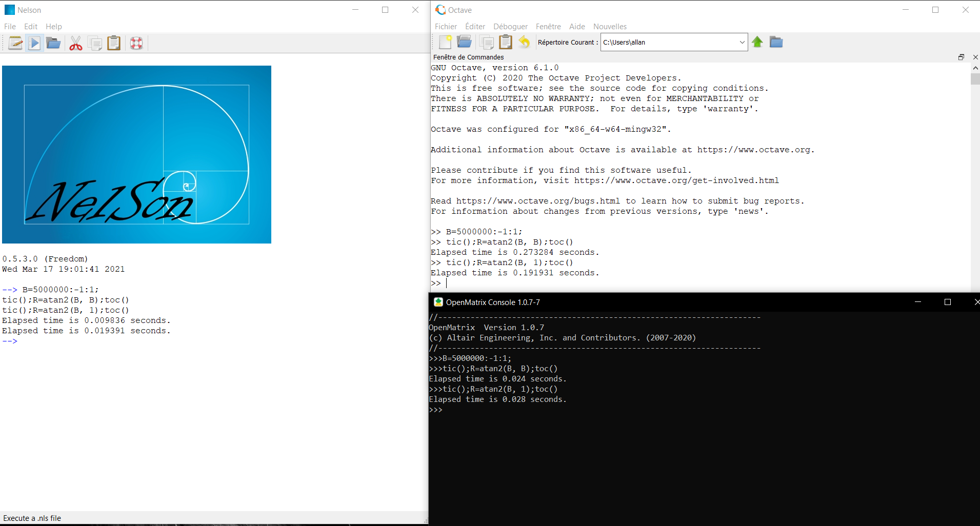Click the new script icon in Octave
Image resolution: width=980 pixels, height=526 pixels.
445,42
